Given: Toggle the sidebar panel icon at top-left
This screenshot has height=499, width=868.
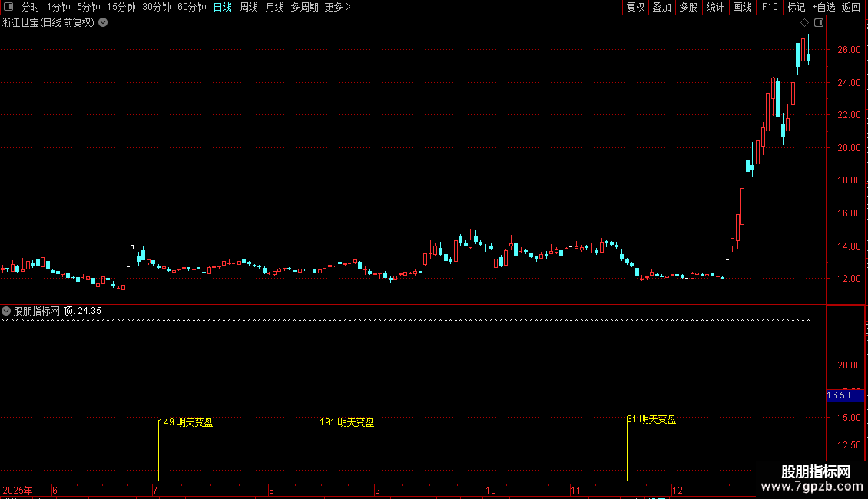Looking at the screenshot, I should [8, 7].
